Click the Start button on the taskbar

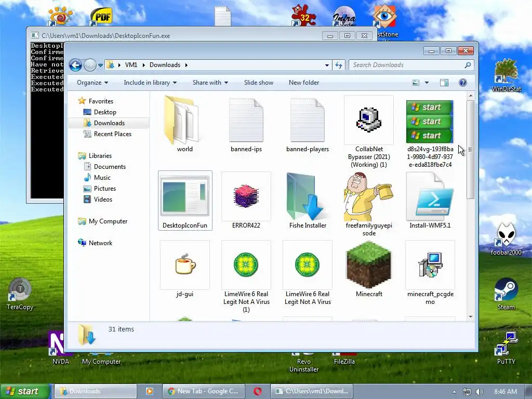(25, 391)
